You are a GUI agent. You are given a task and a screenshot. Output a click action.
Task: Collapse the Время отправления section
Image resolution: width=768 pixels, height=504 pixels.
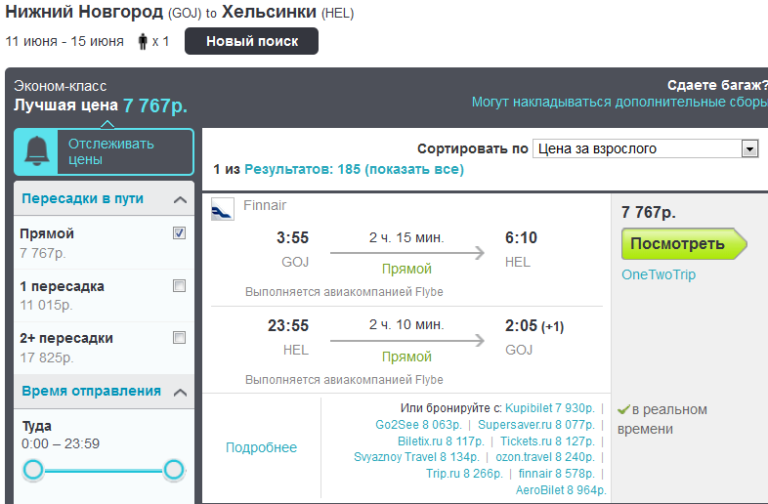(x=180, y=391)
